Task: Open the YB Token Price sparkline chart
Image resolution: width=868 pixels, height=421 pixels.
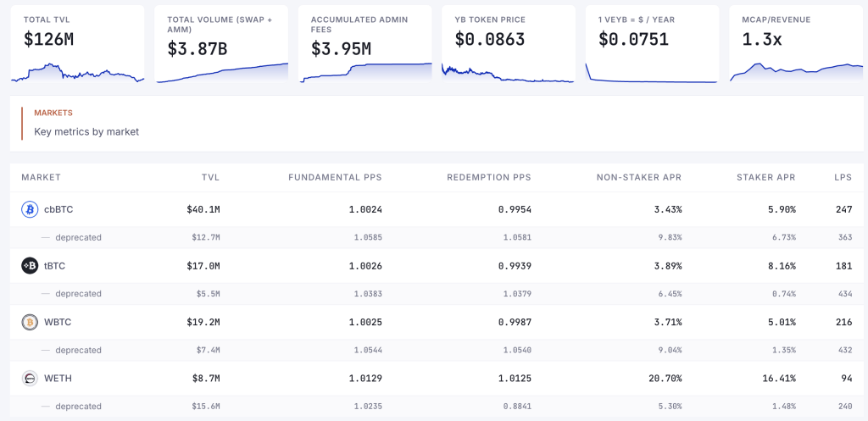Action: [x=509, y=73]
